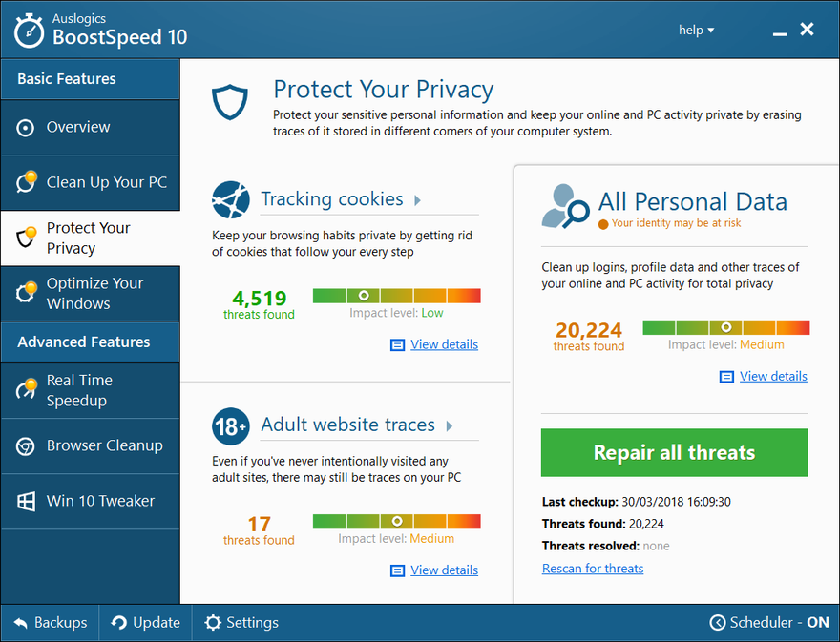Open Settings via the gear icon
Viewport: 840px width, 642px height.
tap(213, 623)
